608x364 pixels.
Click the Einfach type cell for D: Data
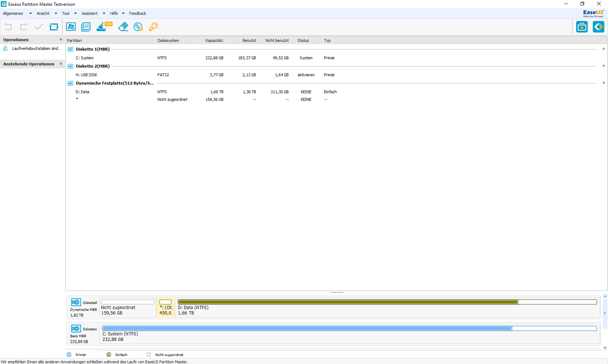[330, 92]
